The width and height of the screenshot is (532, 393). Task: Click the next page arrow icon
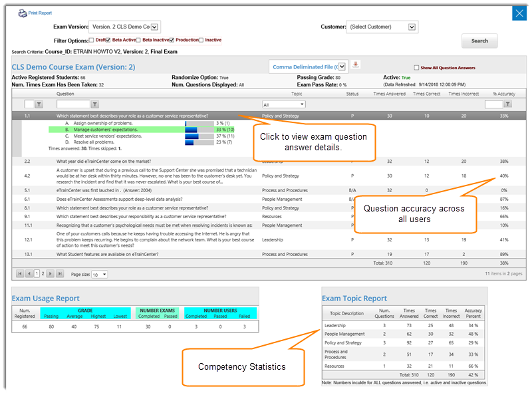(49, 273)
